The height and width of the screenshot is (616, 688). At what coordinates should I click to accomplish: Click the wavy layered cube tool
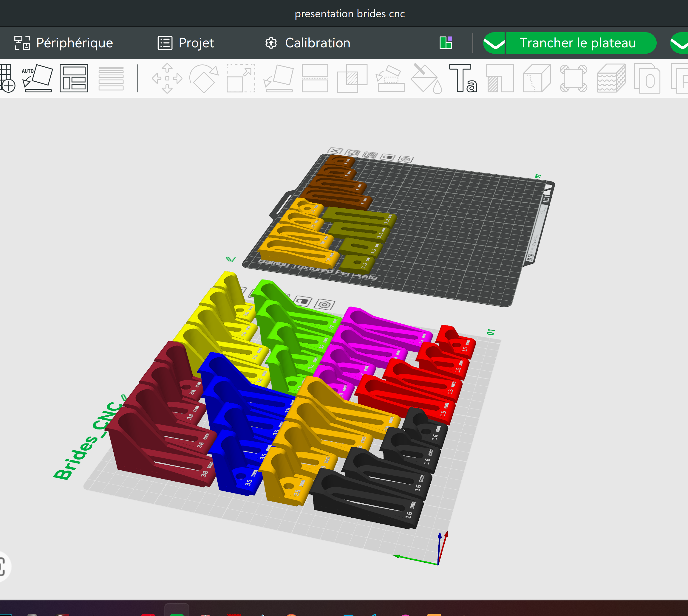tap(611, 78)
